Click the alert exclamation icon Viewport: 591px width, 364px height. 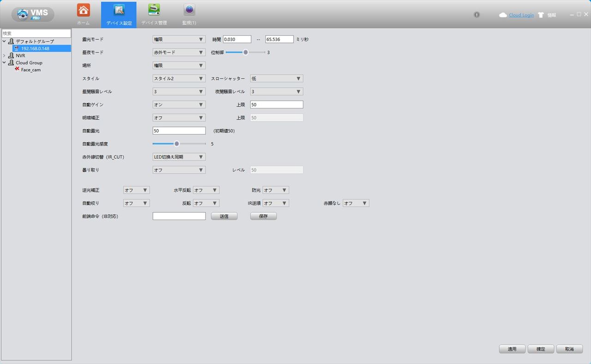point(477,15)
